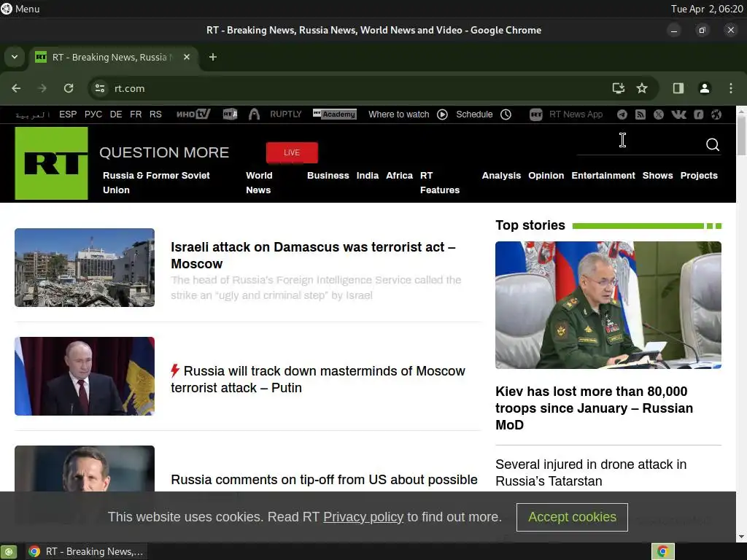This screenshot has height=560, width=747.
Task: Click the clock icon beside Schedule
Action: (x=506, y=114)
